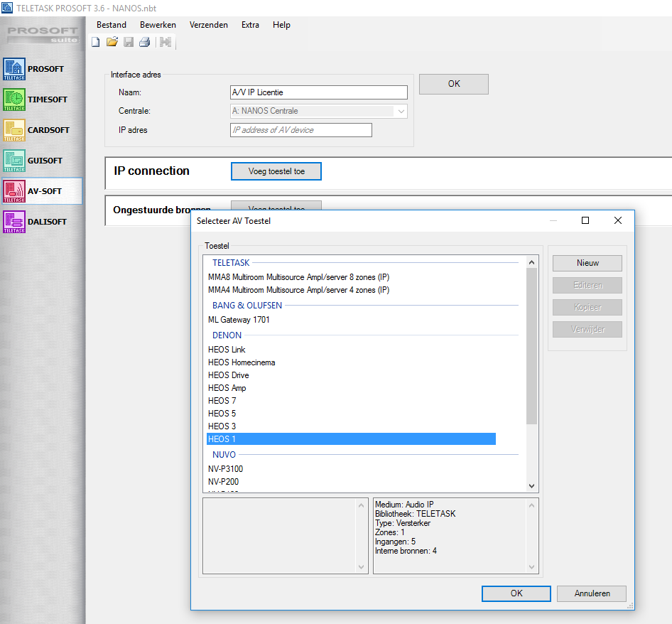Select HEOS Amp in the list
Image resolution: width=672 pixels, height=624 pixels.
tap(227, 388)
